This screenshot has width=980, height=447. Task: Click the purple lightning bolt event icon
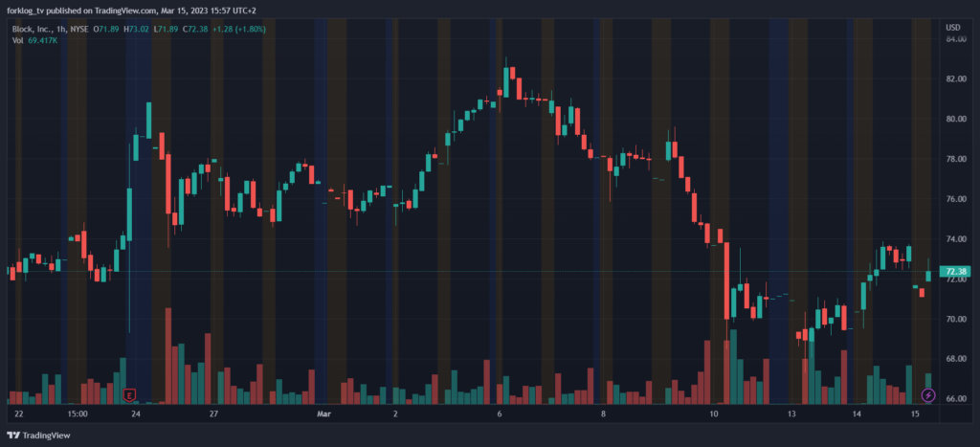(x=927, y=394)
